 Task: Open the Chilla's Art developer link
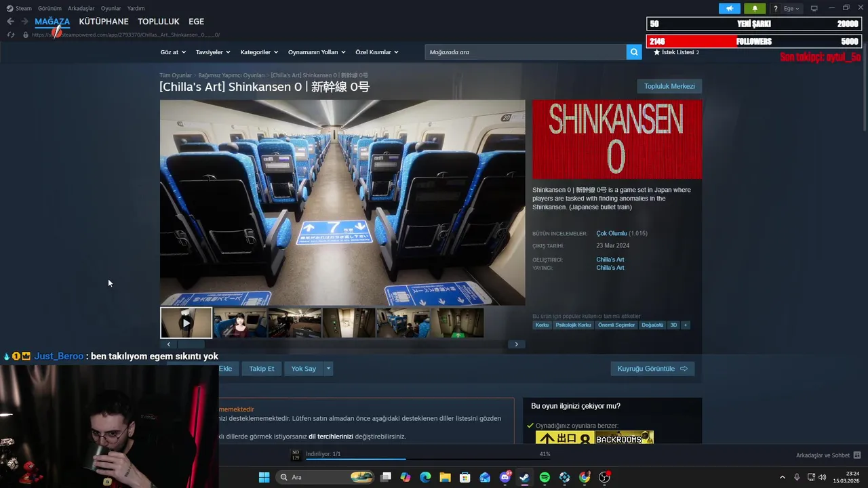coord(610,260)
